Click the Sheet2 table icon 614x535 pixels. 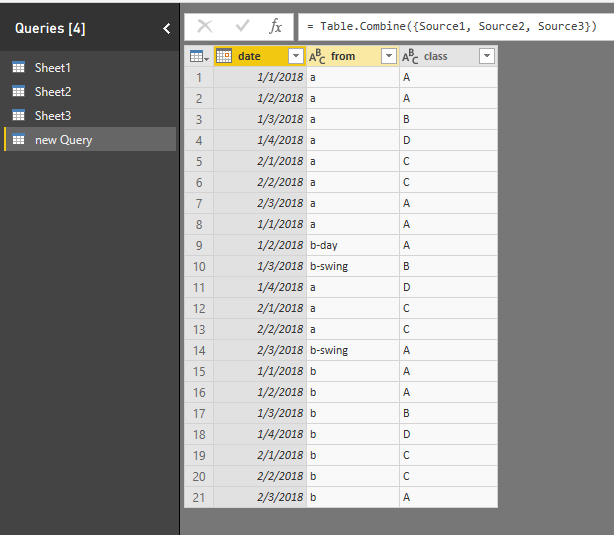pyautogui.click(x=18, y=91)
